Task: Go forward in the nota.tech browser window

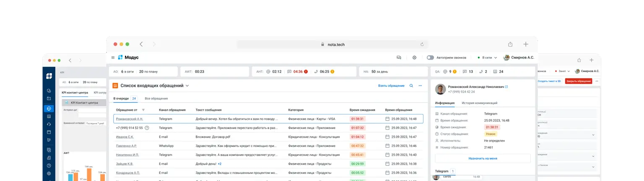Action: point(154,44)
